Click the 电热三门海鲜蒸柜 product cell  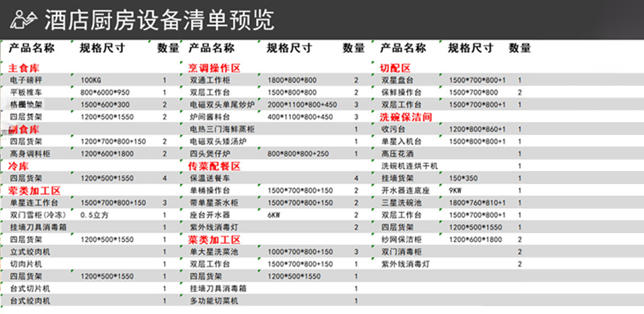pos(222,129)
